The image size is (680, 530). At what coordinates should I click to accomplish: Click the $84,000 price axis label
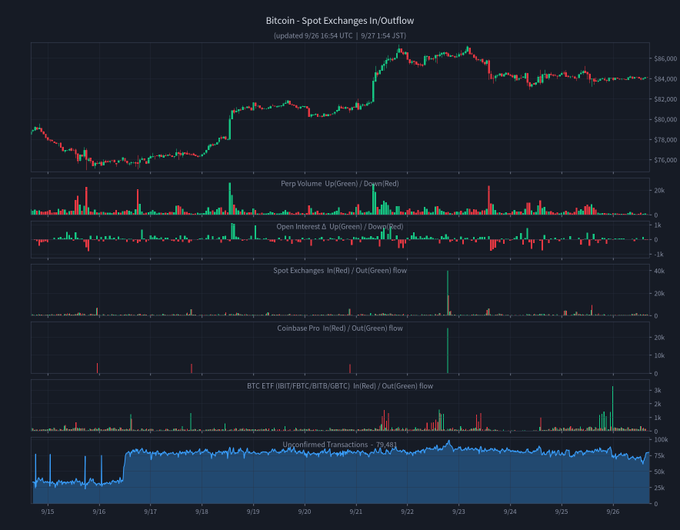[665, 79]
